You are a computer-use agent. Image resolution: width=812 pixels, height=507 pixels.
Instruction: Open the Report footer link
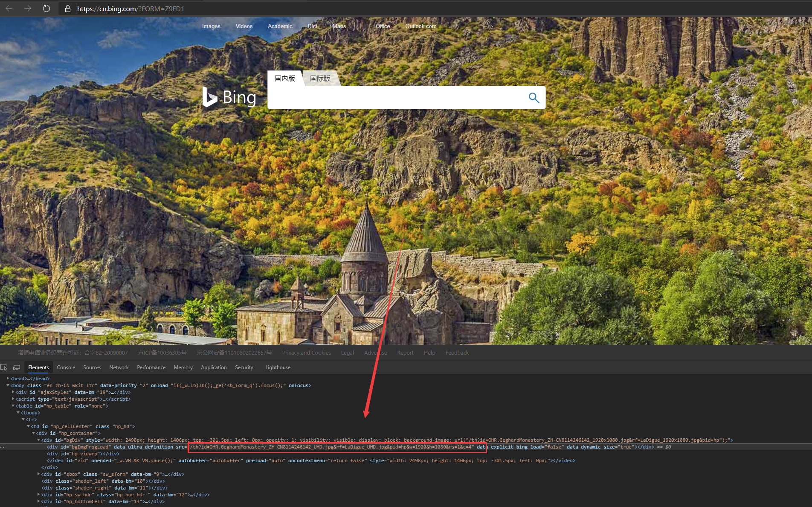(405, 353)
